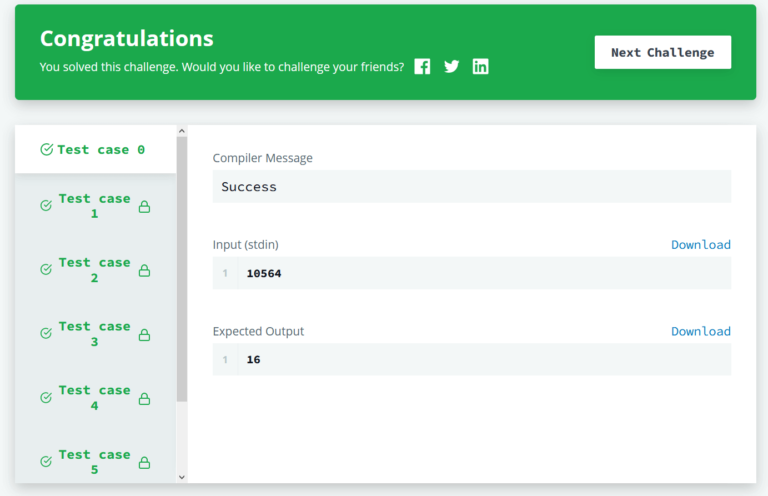This screenshot has width=768, height=496.
Task: Download the Input (stdin) file
Action: pyautogui.click(x=700, y=244)
